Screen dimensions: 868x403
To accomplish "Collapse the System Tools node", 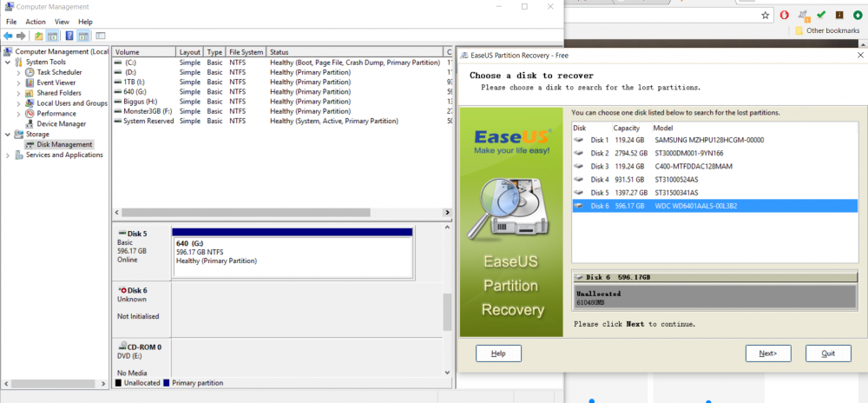I will [8, 62].
